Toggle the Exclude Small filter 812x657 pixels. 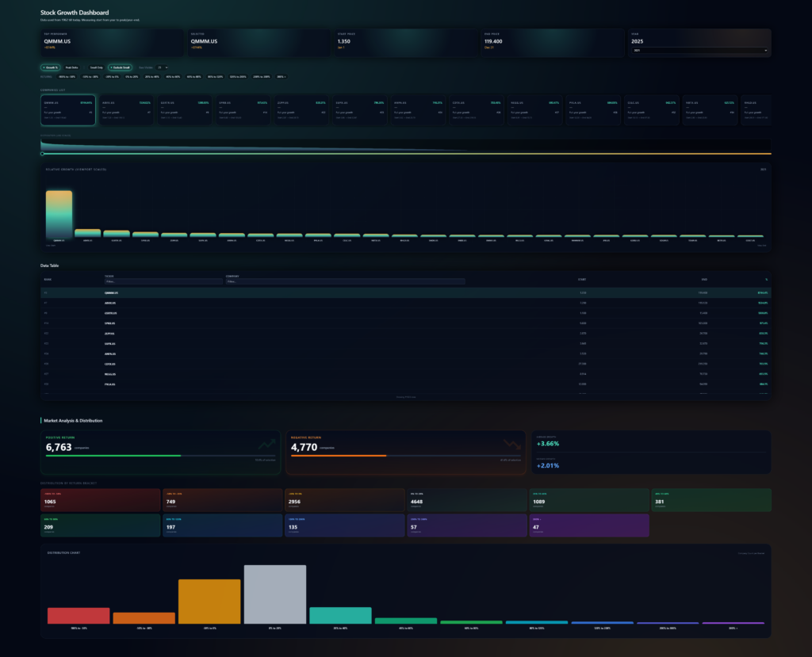click(x=120, y=68)
